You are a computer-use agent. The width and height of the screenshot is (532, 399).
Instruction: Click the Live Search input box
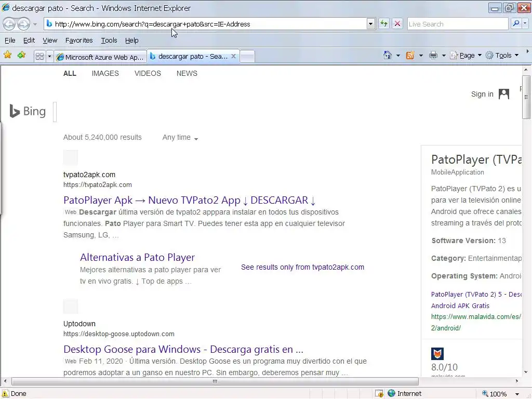pyautogui.click(x=457, y=24)
